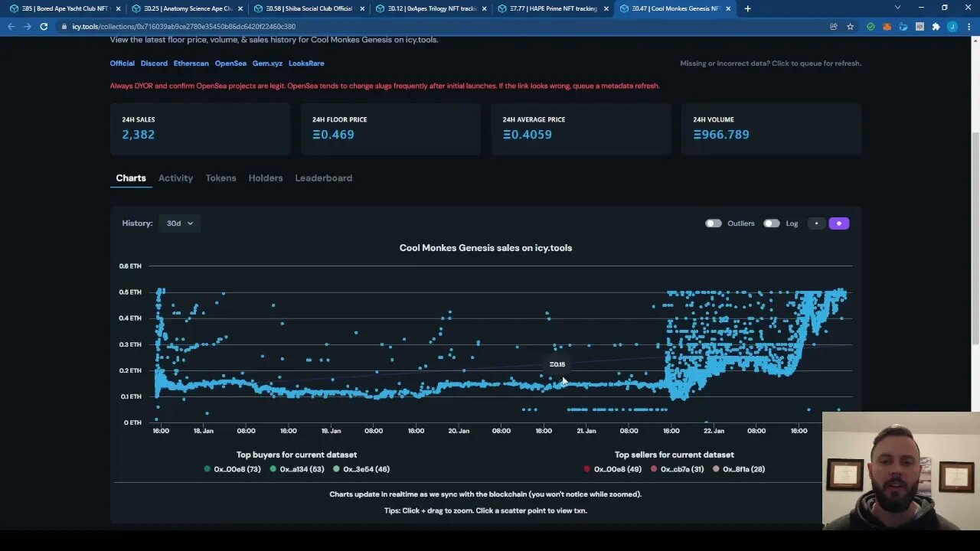Screen dimensions: 980x551
Task: Open the MetaMask fox extension
Action: click(x=887, y=27)
